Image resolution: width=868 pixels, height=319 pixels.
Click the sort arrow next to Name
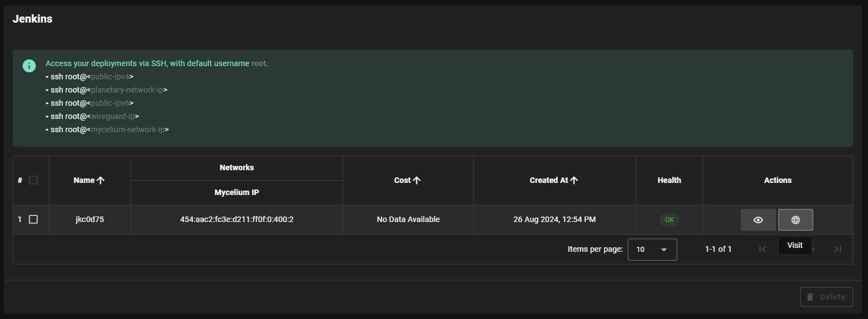click(x=100, y=180)
